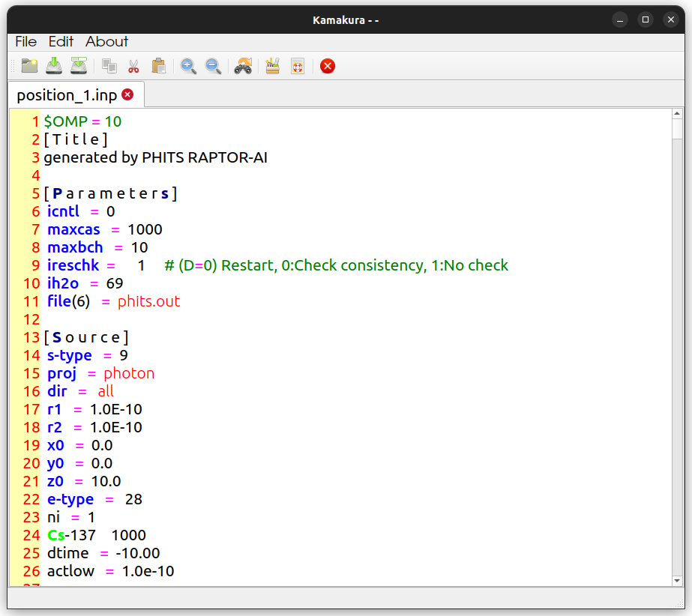Click the open file folder icon
The height and width of the screenshot is (616, 692).
pyautogui.click(x=29, y=66)
